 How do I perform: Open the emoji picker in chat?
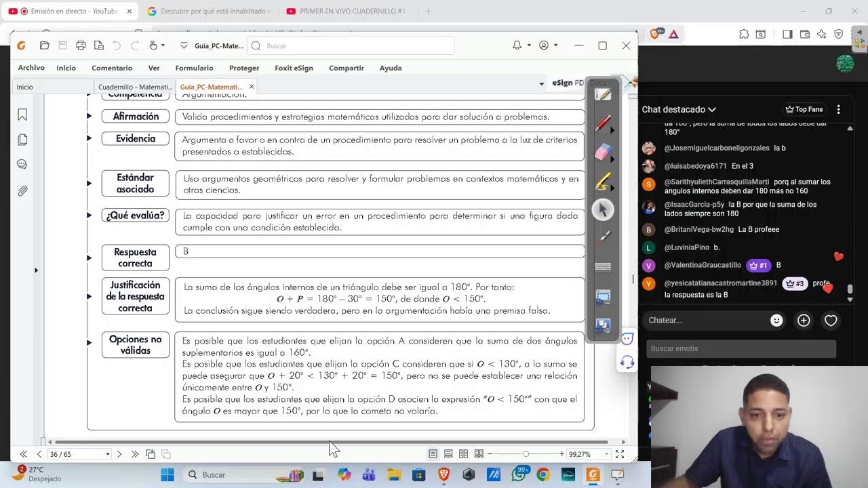pyautogui.click(x=776, y=320)
